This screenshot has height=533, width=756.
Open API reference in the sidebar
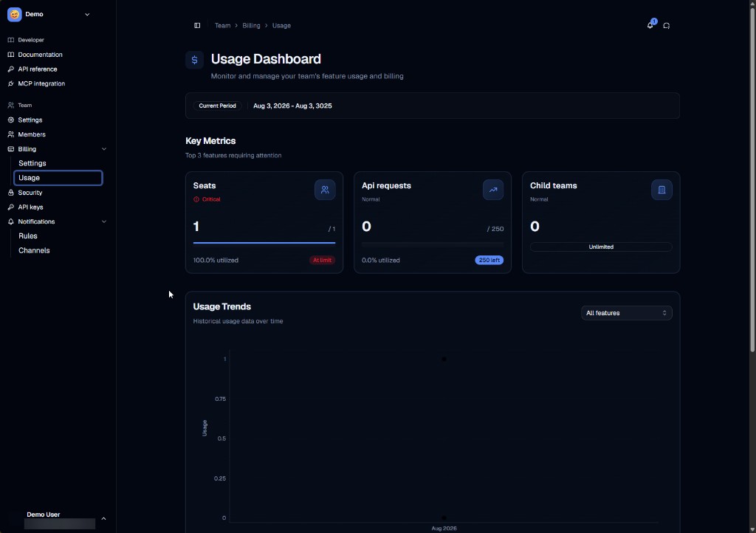click(x=38, y=69)
